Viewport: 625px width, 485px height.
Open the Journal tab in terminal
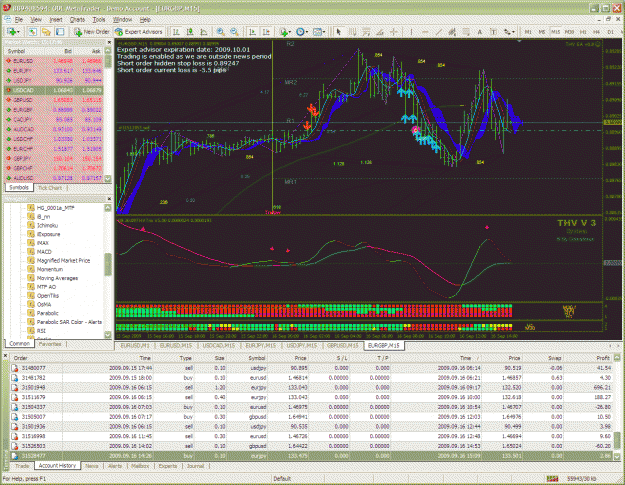(195, 465)
